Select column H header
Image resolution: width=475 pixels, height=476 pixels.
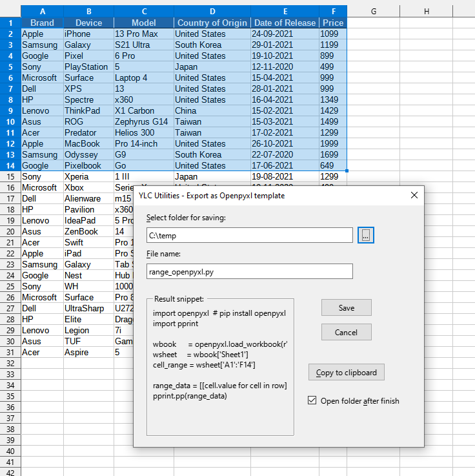click(426, 11)
